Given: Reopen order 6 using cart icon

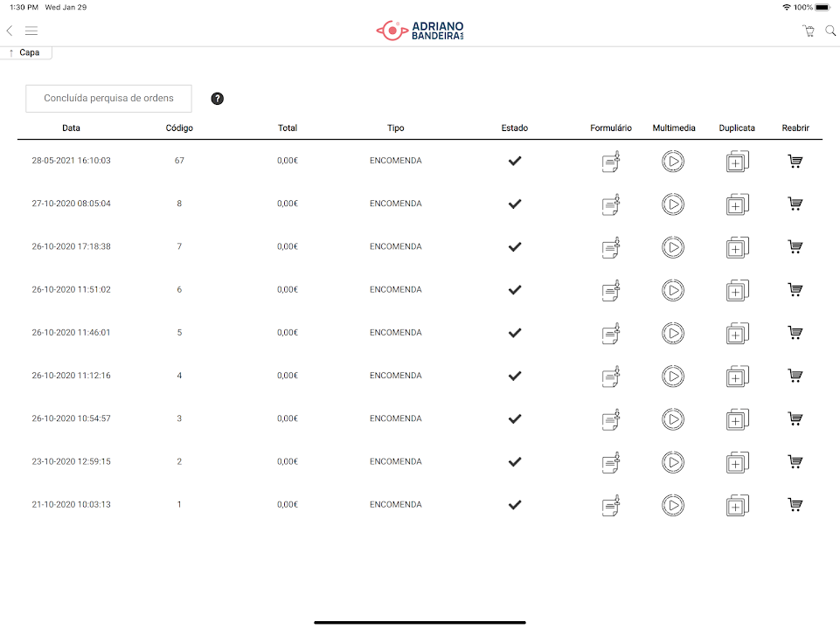Looking at the screenshot, I should (x=795, y=290).
